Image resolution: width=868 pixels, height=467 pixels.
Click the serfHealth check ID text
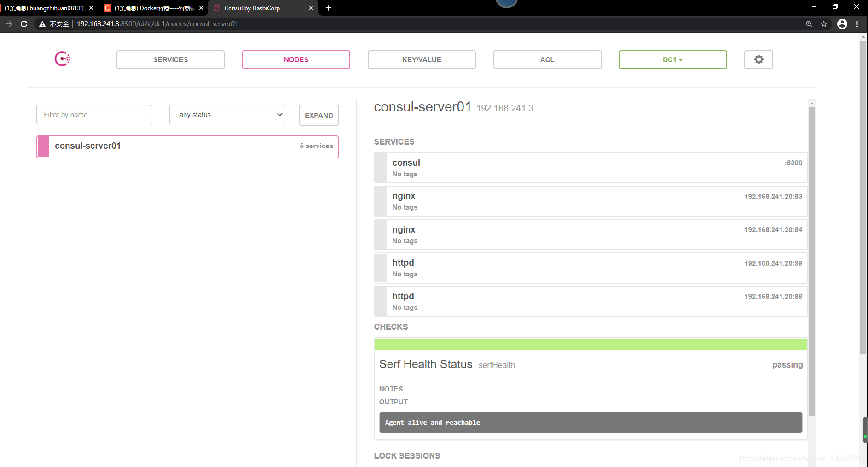[x=497, y=365]
